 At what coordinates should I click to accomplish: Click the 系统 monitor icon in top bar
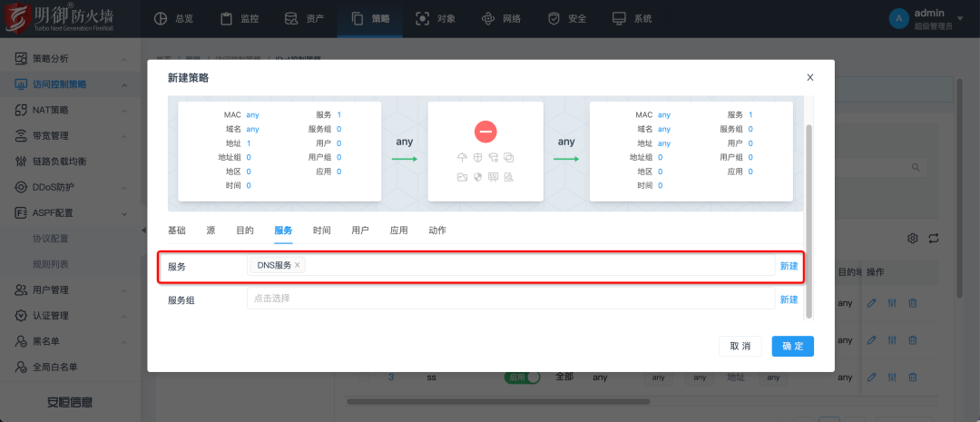click(x=619, y=18)
